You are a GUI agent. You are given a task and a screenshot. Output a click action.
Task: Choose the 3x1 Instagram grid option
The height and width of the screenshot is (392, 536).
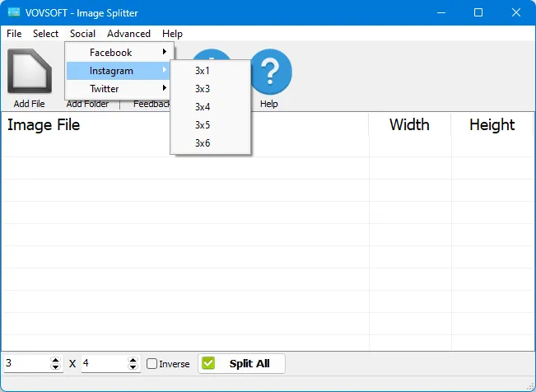tap(203, 71)
